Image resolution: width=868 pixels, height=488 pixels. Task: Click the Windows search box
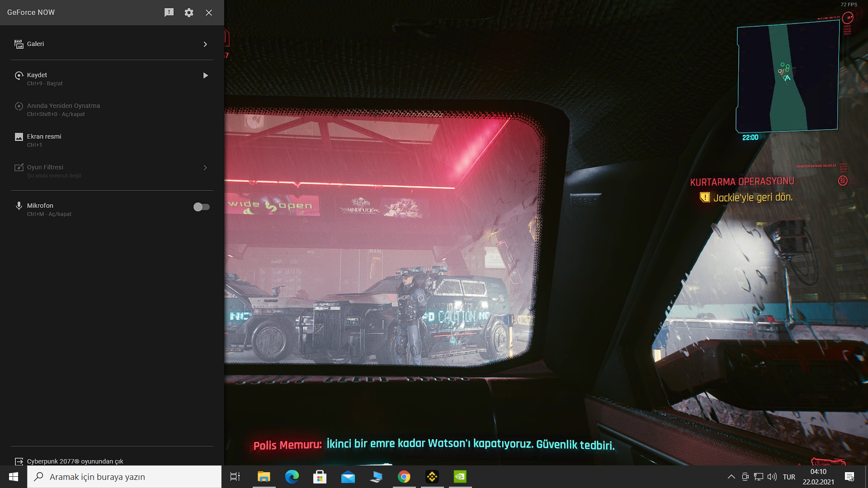(x=124, y=477)
